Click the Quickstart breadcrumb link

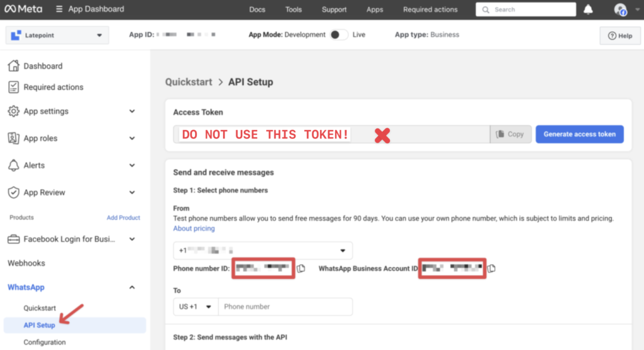point(189,82)
